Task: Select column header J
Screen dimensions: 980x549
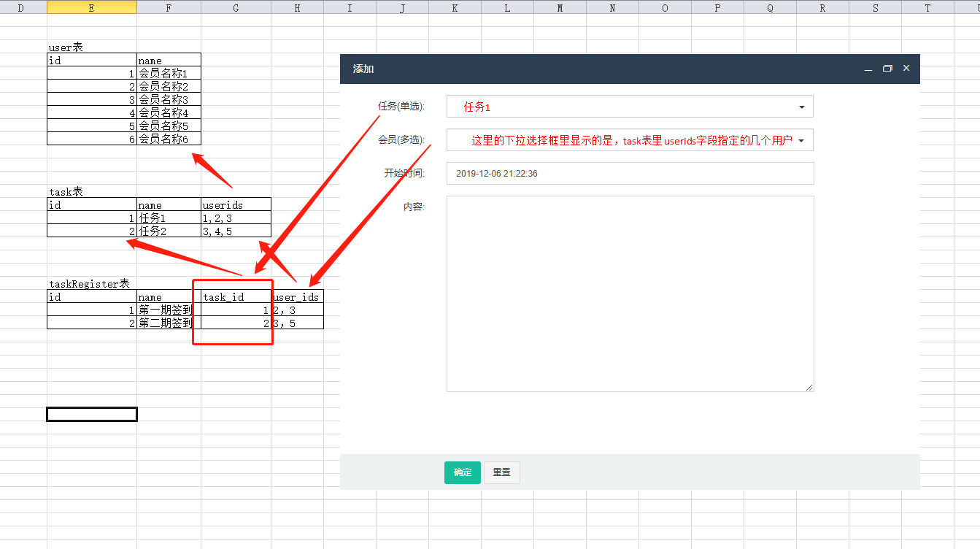Action: pos(402,7)
